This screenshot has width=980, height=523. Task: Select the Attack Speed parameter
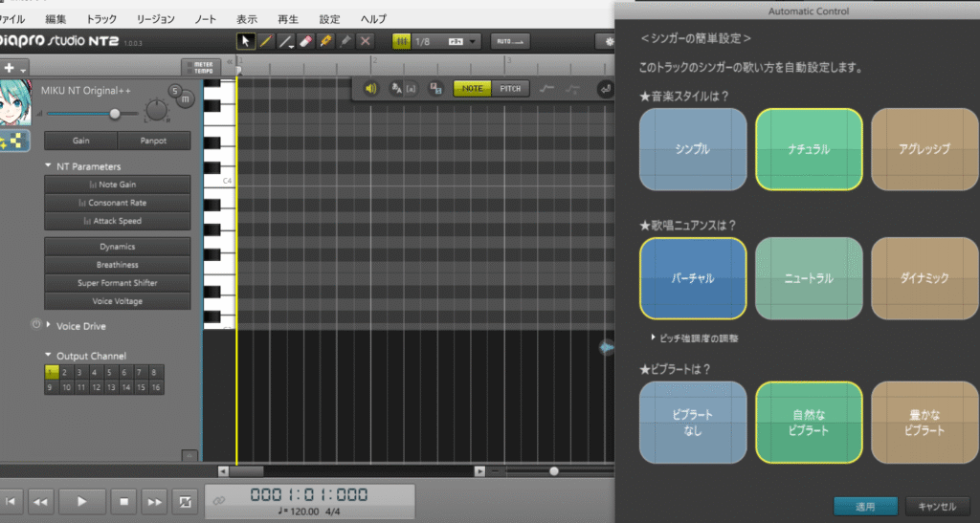click(x=118, y=221)
